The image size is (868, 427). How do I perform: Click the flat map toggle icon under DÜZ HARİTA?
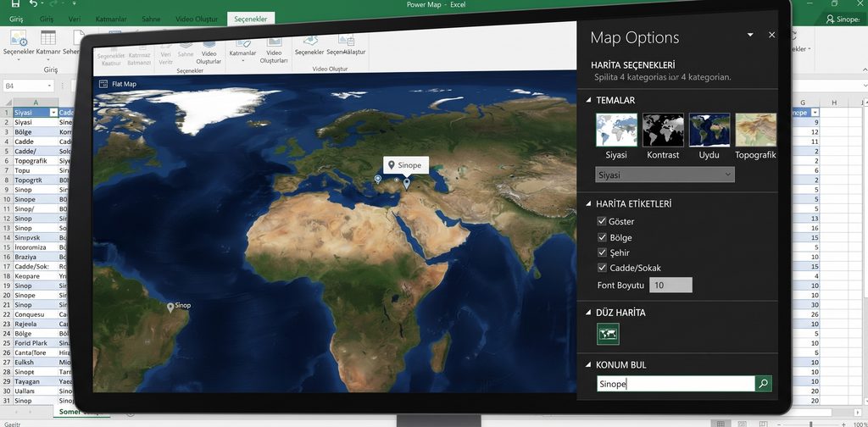(608, 334)
